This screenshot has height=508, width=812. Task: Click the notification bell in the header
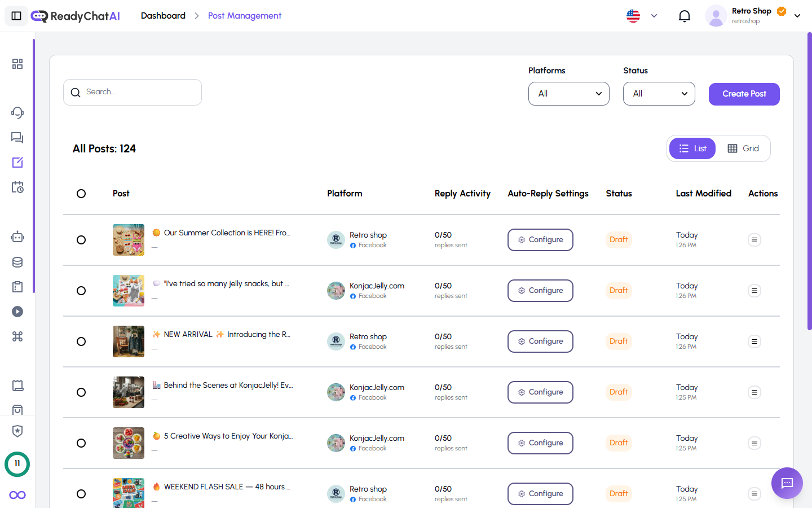click(685, 16)
